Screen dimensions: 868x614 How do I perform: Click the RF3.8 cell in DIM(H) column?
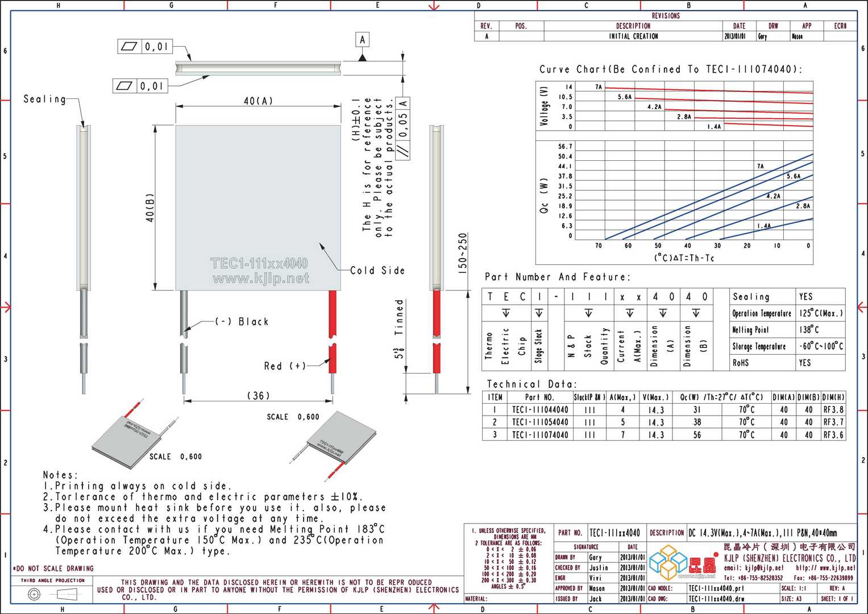point(833,410)
